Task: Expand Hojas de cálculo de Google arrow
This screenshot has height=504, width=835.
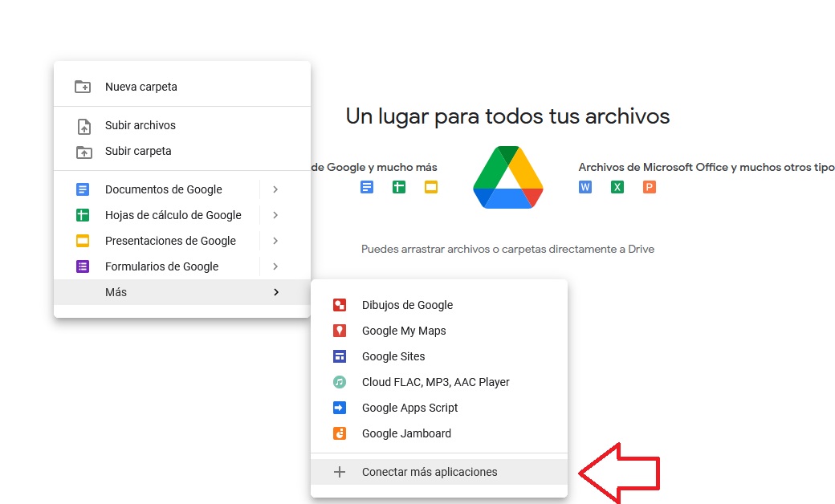Action: (275, 215)
